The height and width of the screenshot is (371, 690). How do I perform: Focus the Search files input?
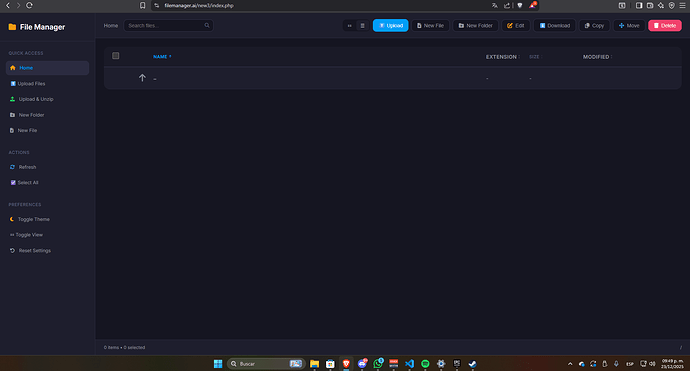168,26
